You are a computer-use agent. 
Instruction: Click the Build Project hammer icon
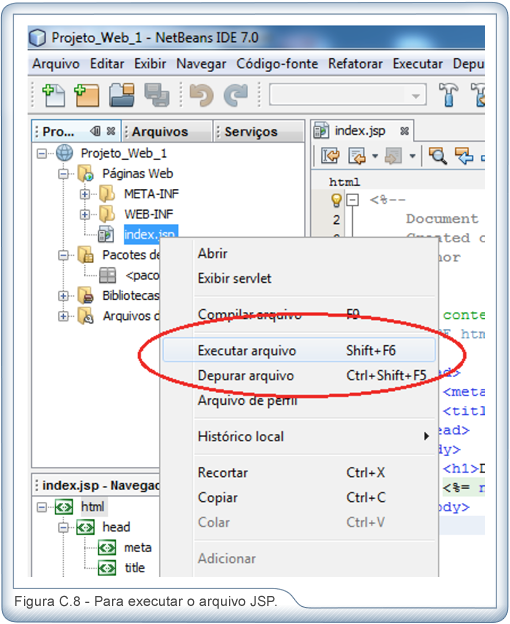point(448,95)
